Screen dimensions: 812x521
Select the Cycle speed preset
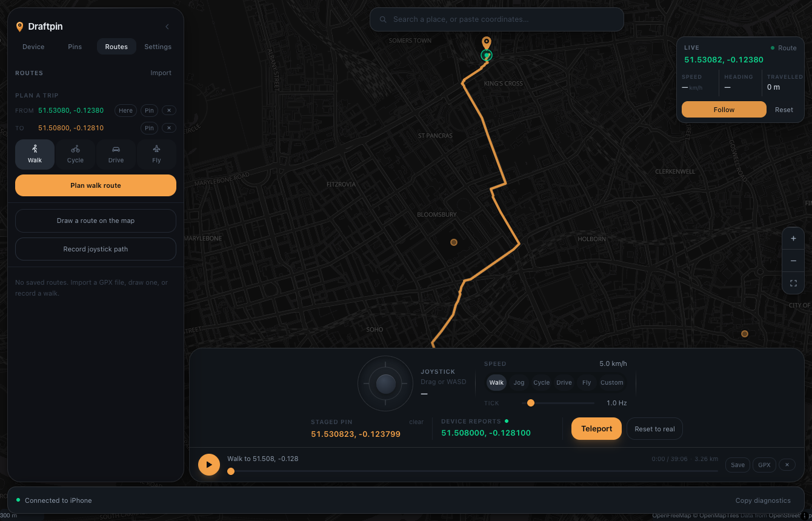click(x=541, y=382)
